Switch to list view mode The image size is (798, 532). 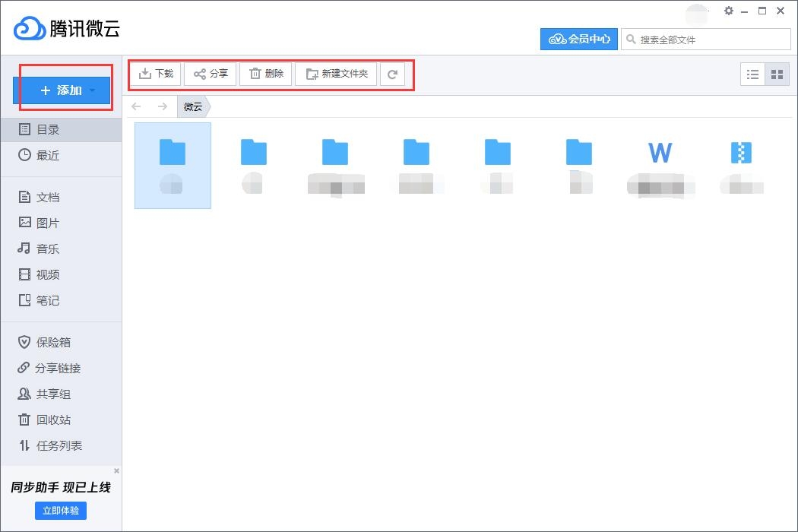coord(752,74)
